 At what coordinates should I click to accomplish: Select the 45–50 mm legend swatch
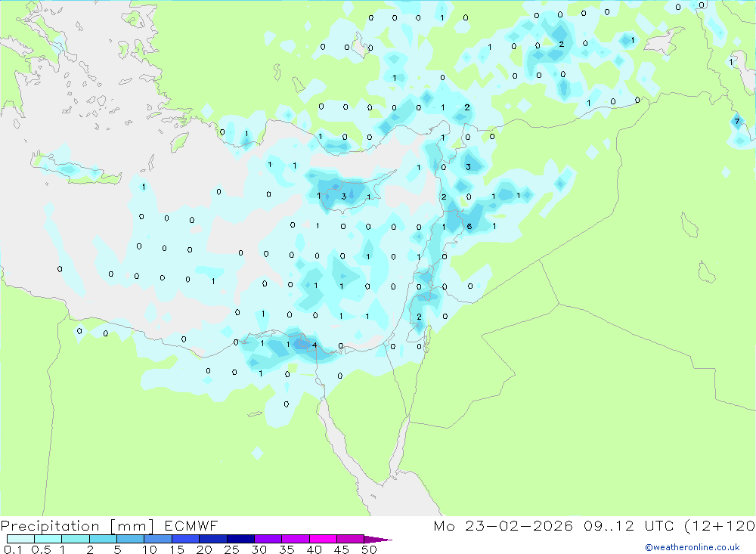point(350,539)
